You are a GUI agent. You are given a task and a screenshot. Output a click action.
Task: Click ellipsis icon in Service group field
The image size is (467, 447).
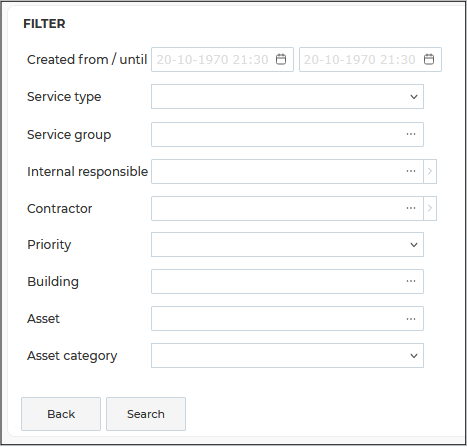(x=411, y=134)
